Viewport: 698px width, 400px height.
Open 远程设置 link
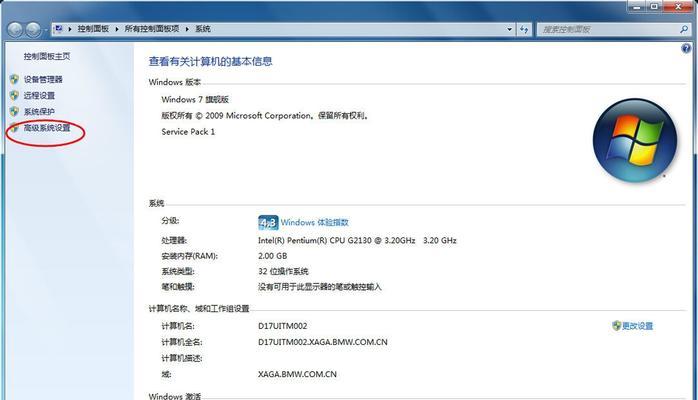click(x=39, y=95)
